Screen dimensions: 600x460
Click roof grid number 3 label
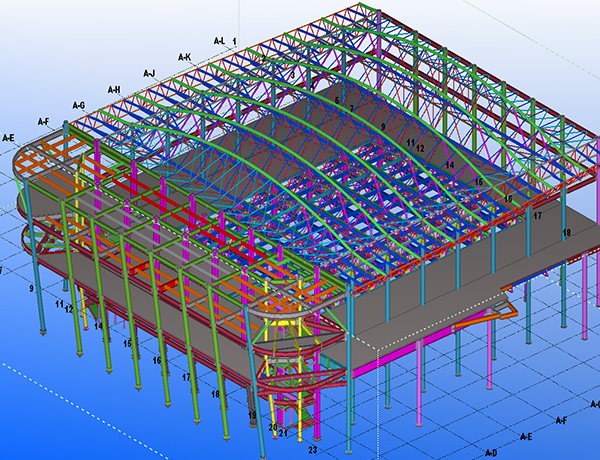click(x=291, y=74)
